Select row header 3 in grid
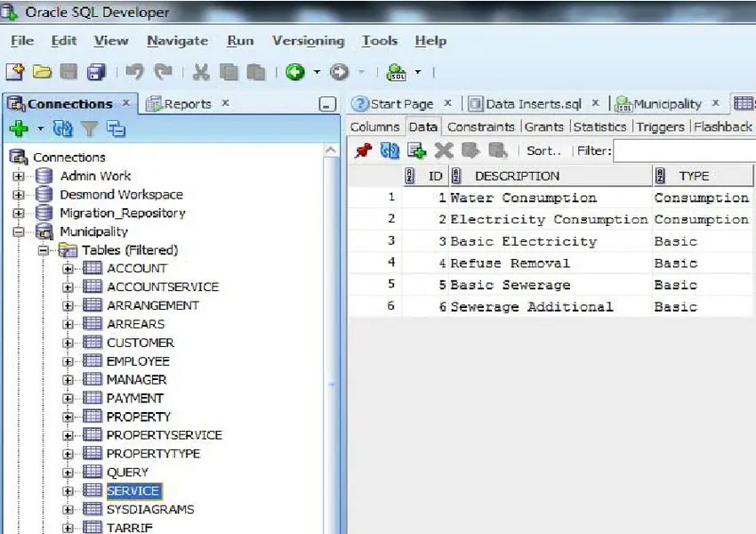This screenshot has height=534, width=756. point(374,241)
